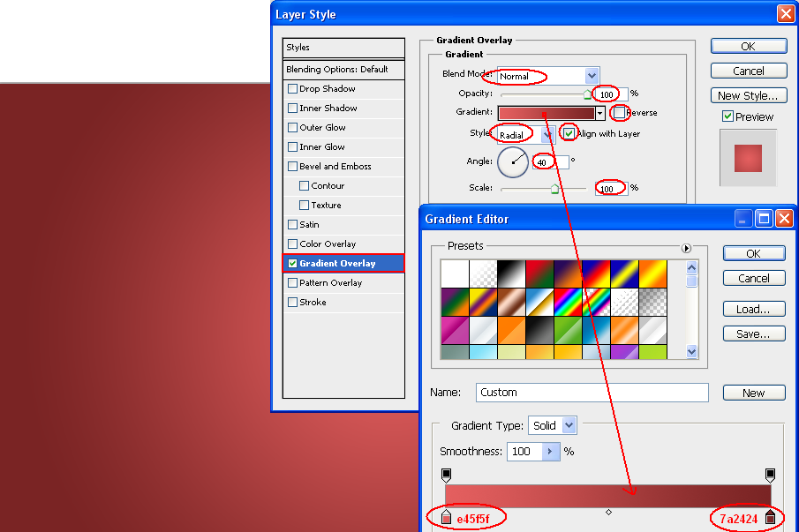Open the gradient picker arrow beside Gradient swatch
This screenshot has height=532, width=799.
point(600,113)
